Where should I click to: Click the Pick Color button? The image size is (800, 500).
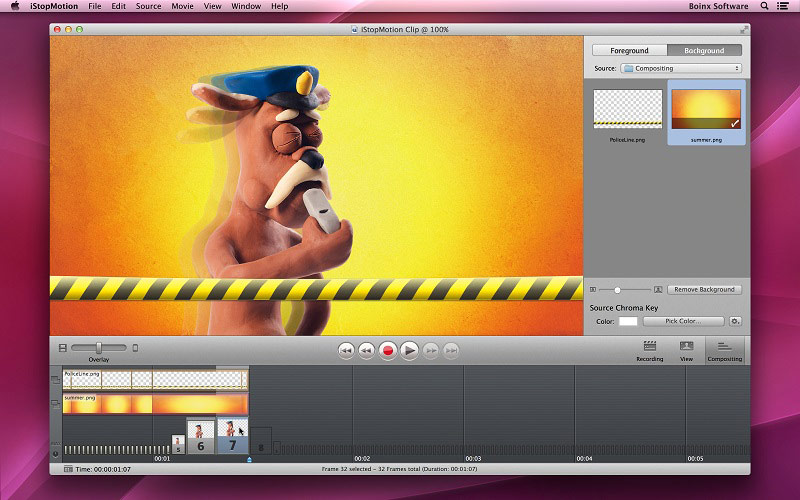click(x=683, y=321)
